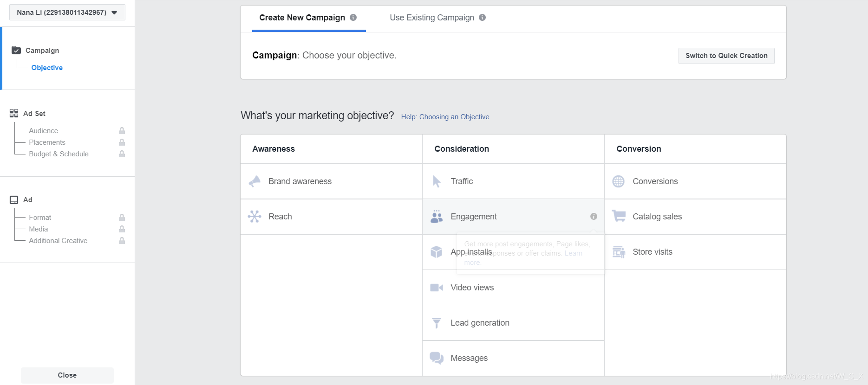Click the lock icon beside Audience
This screenshot has height=385, width=868.
point(122,130)
